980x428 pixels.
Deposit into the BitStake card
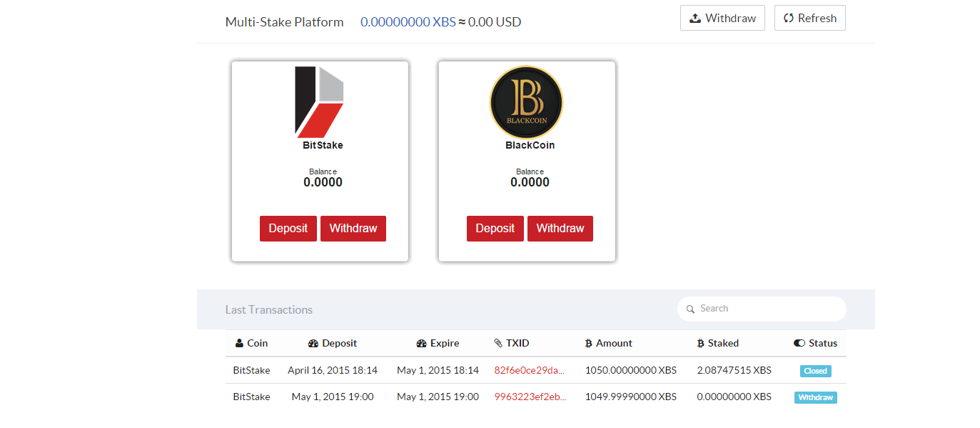(288, 229)
